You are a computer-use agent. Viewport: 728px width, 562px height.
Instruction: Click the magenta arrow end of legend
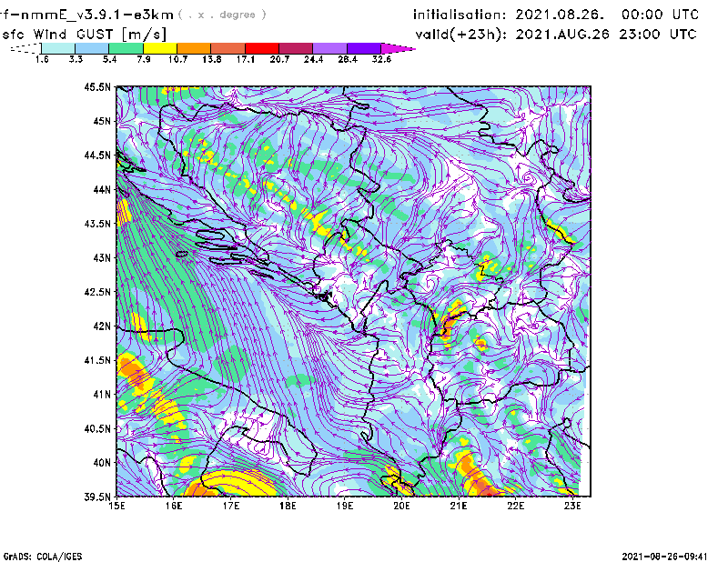[398, 48]
